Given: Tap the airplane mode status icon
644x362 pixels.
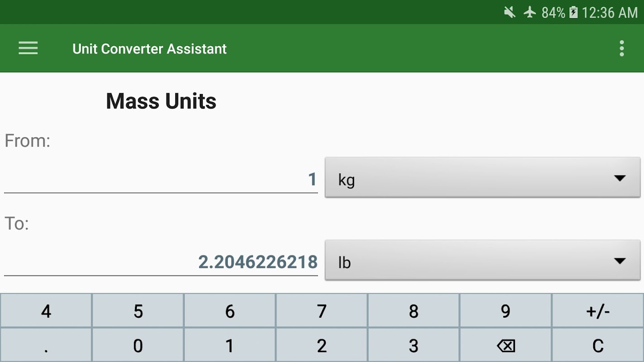Looking at the screenshot, I should click(x=529, y=12).
